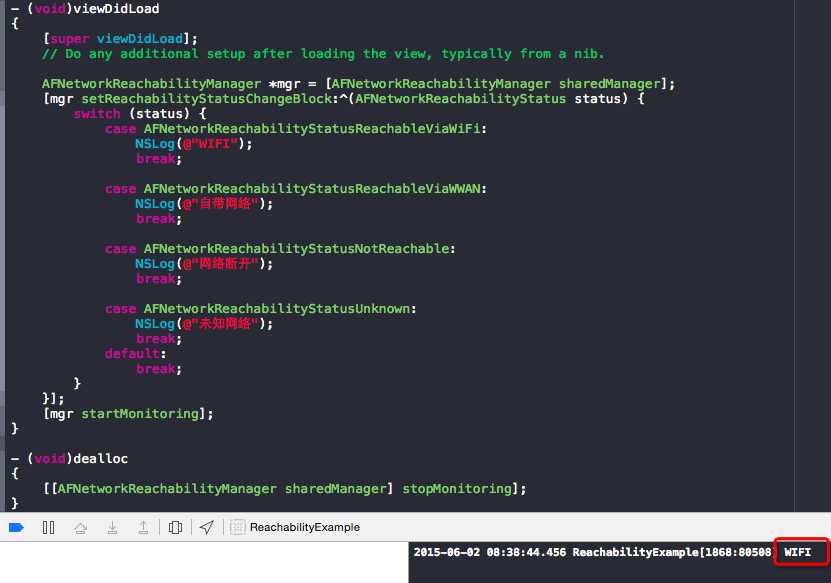Click the viewDidLoad method name in signature
This screenshot has width=831, height=583.
point(116,8)
